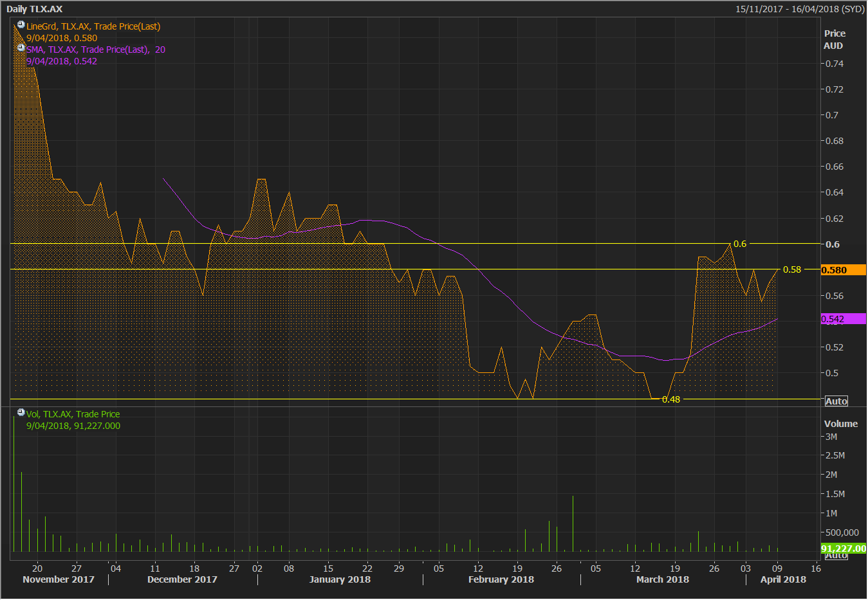Click the 16 date tick in April
This screenshot has width=868, height=600.
click(816, 568)
